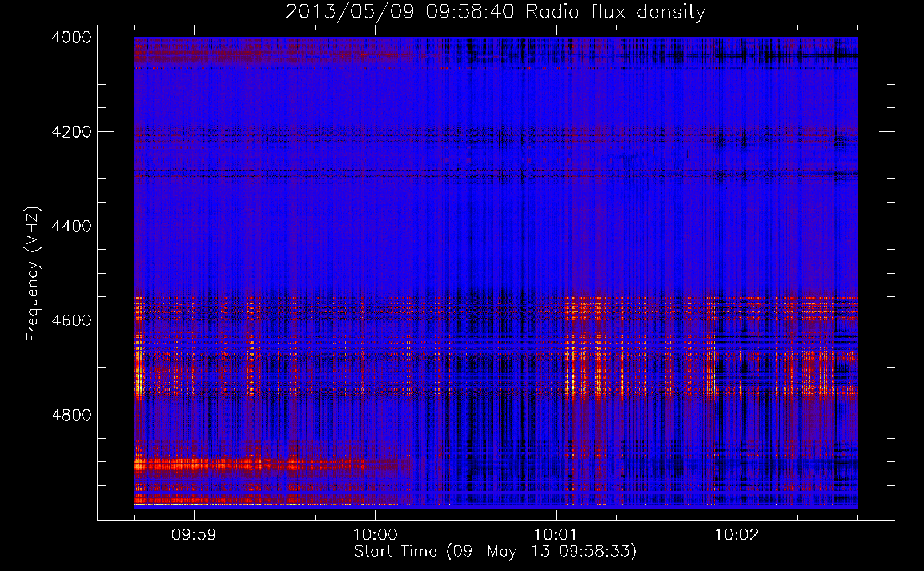Image resolution: width=924 pixels, height=571 pixels.
Task: Click the 10:00 time axis label
Action: point(375,535)
